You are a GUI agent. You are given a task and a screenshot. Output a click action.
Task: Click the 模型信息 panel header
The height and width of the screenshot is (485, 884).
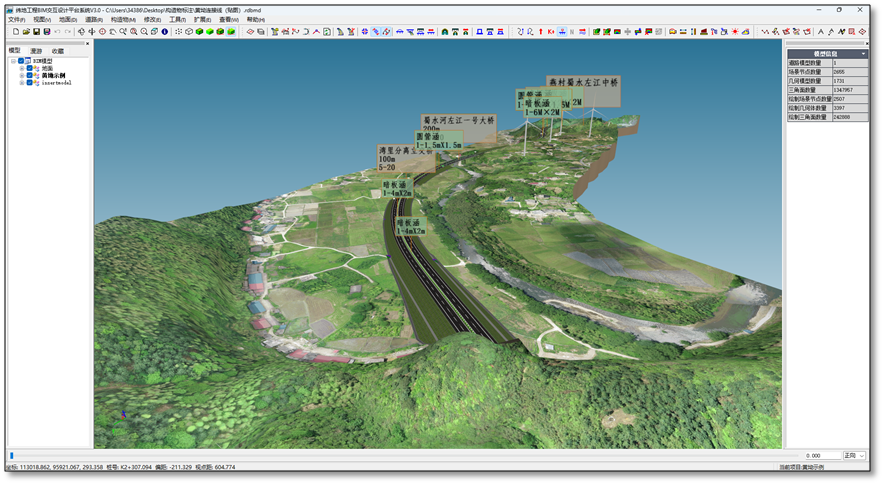825,54
